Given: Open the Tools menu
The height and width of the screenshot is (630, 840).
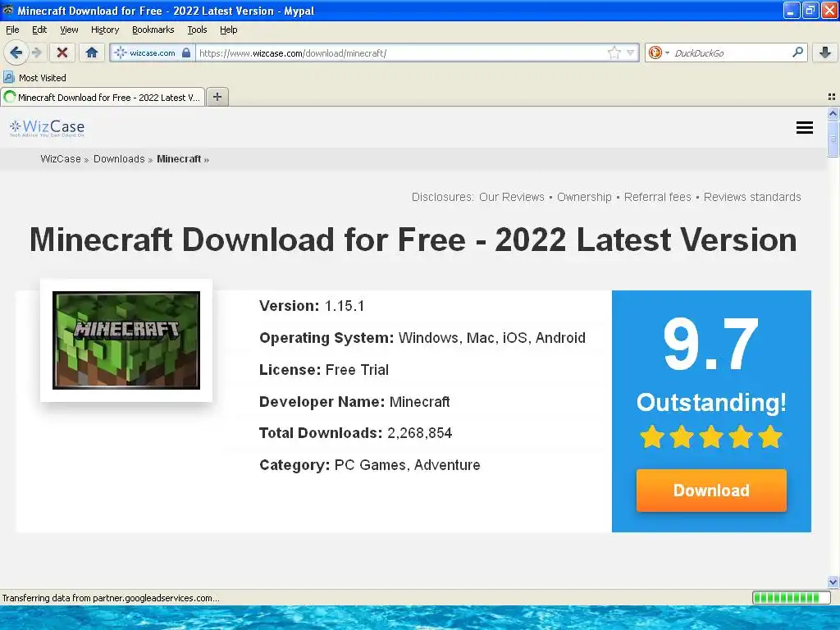Looking at the screenshot, I should pos(197,30).
